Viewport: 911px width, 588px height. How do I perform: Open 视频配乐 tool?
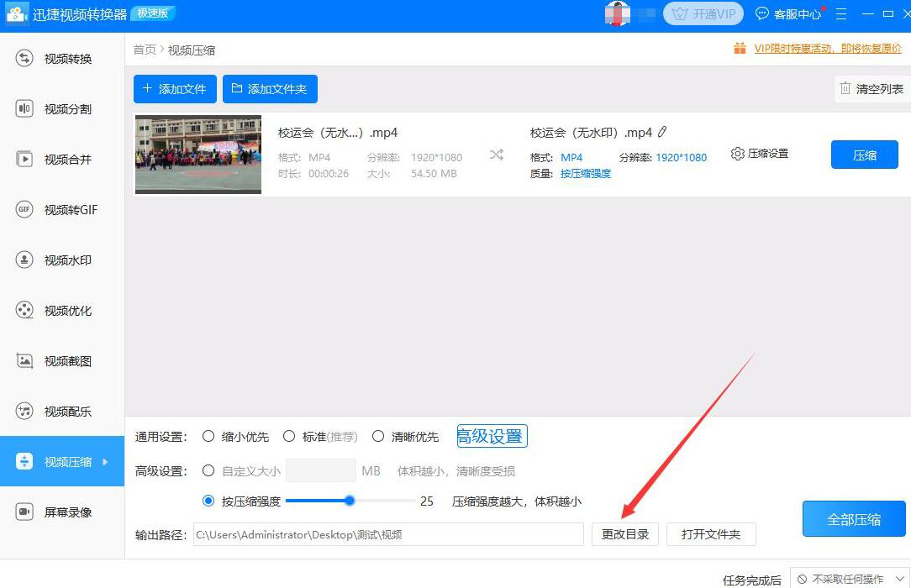pos(62,412)
